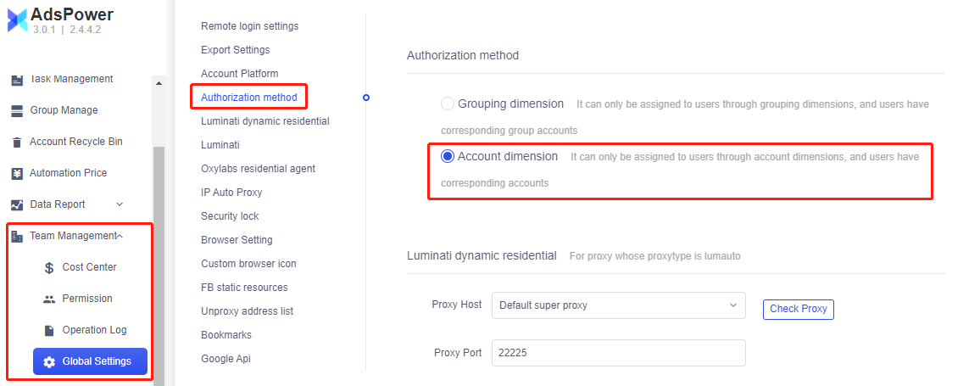
Task: Open Remote login settings section
Action: 249,26
